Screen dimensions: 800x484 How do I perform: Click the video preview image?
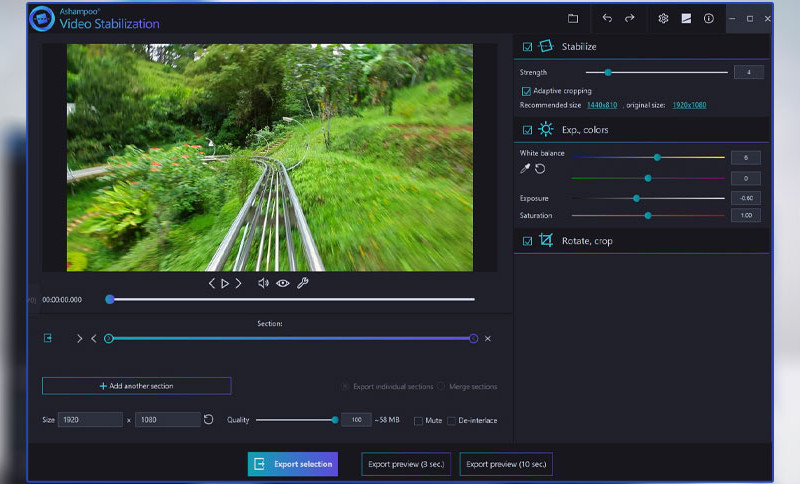coord(270,158)
